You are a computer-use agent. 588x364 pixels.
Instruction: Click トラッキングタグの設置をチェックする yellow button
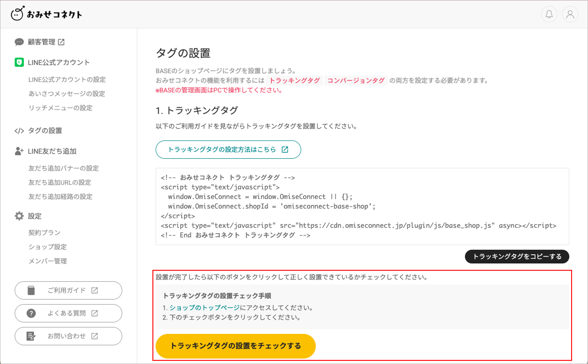(235, 346)
